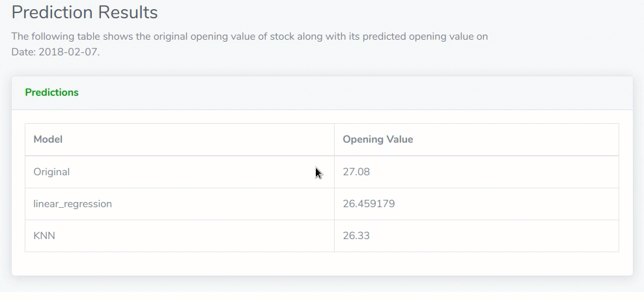Select the "Model" column header
The image size is (644, 301).
coord(48,139)
